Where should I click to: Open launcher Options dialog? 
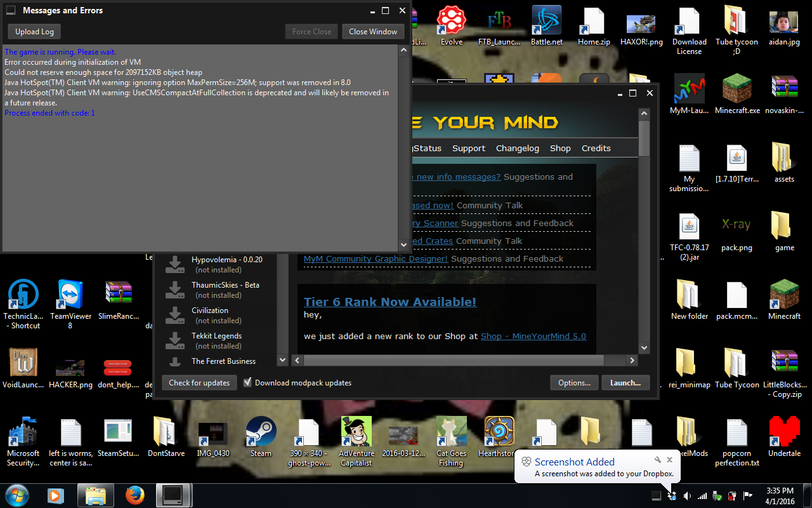pos(575,383)
